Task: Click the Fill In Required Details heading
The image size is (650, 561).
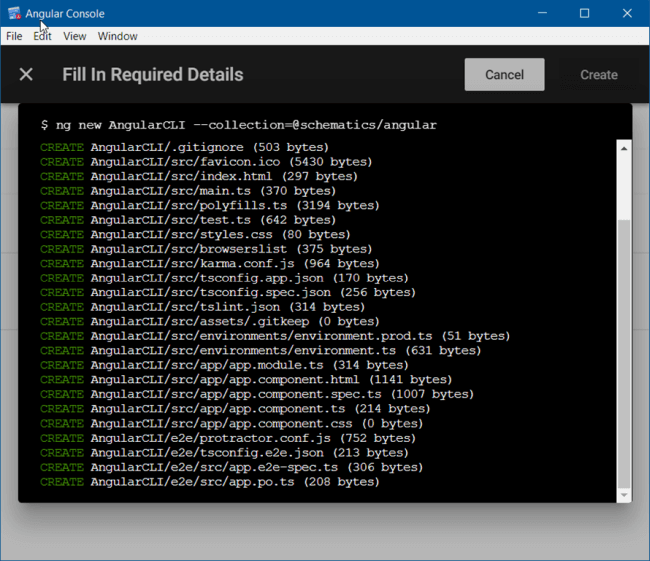Action: click(152, 75)
